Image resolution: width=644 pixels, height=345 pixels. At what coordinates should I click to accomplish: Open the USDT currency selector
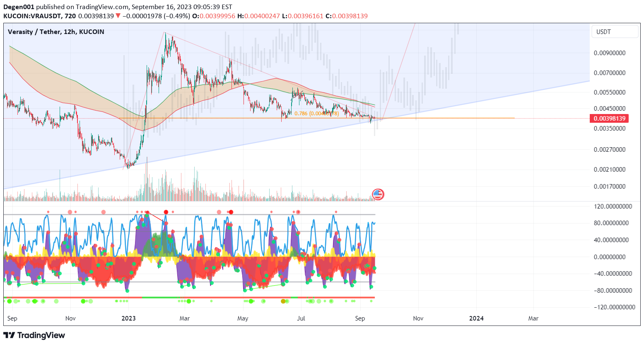pos(615,32)
